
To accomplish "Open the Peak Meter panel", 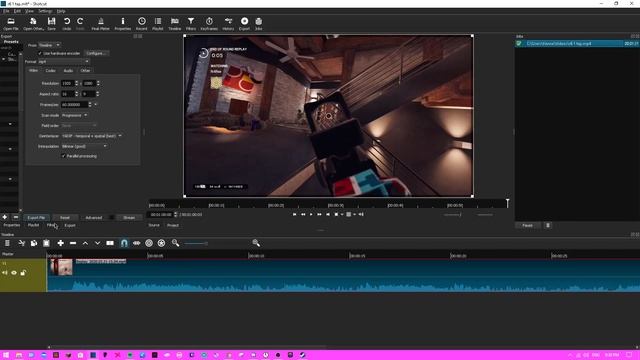I will [100, 24].
